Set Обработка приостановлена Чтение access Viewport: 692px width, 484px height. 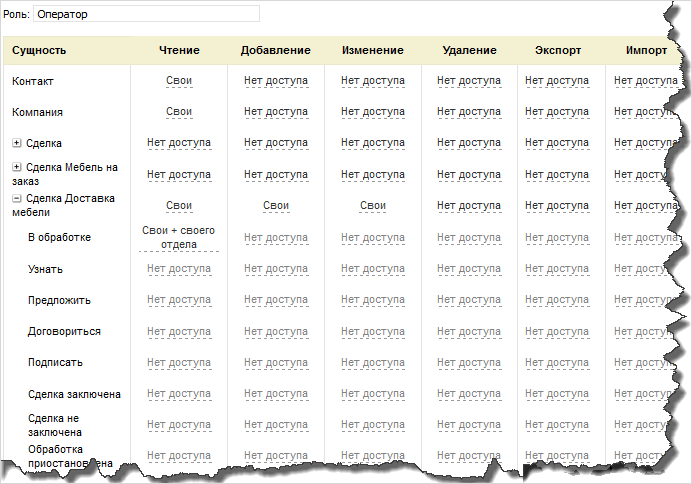coord(179,456)
